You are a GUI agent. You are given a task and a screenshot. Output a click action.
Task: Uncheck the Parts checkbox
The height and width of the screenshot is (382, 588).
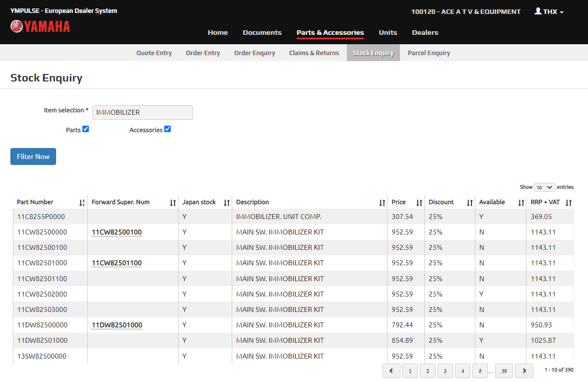(85, 129)
